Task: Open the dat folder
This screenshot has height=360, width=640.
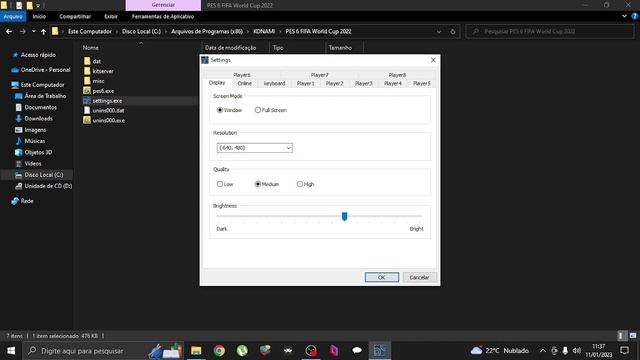Action: click(97, 61)
